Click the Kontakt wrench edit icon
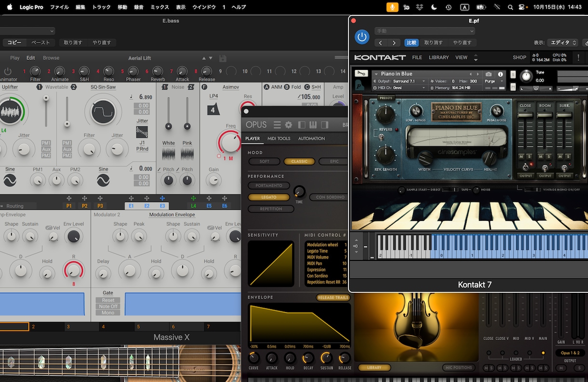This screenshot has height=382, width=588. pos(361,74)
